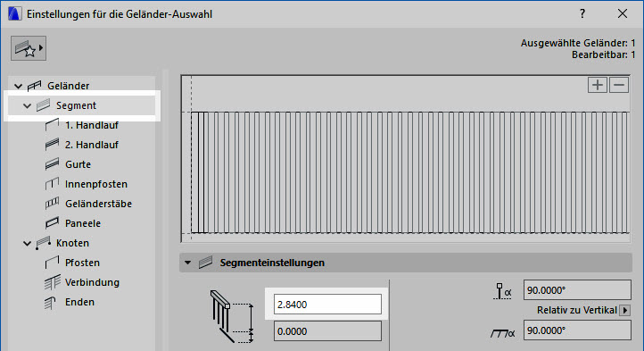
Task: Select the Pfosten tree item
Action: tap(82, 263)
